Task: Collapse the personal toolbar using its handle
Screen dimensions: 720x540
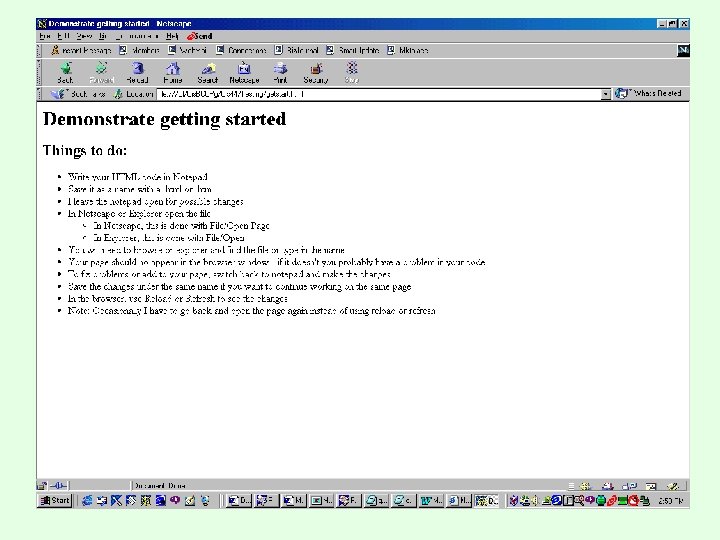Action: (x=39, y=51)
